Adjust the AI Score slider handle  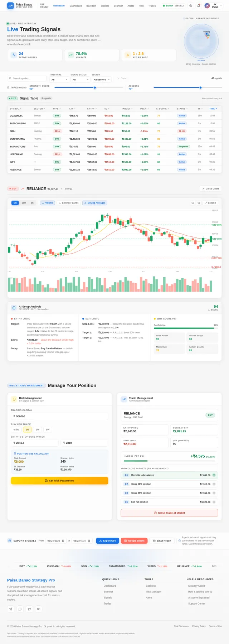(x=200, y=87)
